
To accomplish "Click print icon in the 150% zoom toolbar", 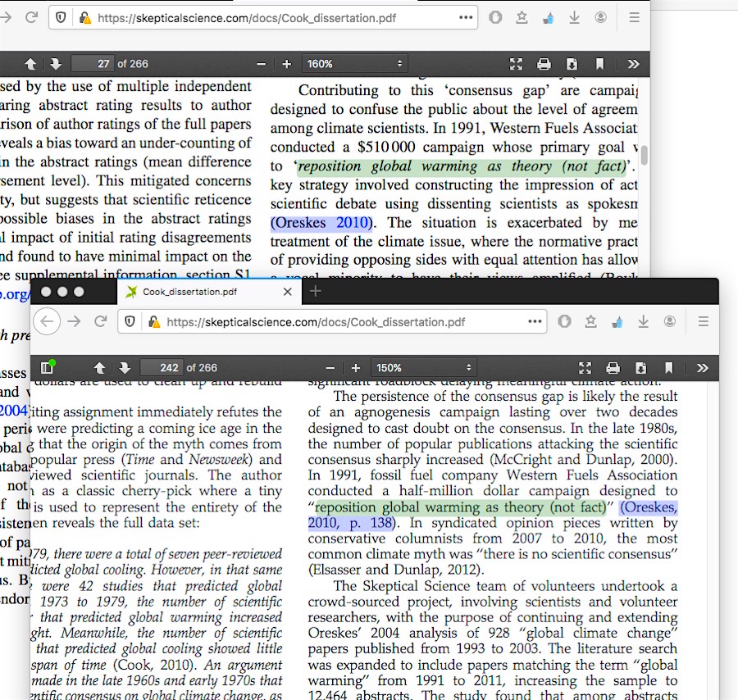I will coord(613,368).
